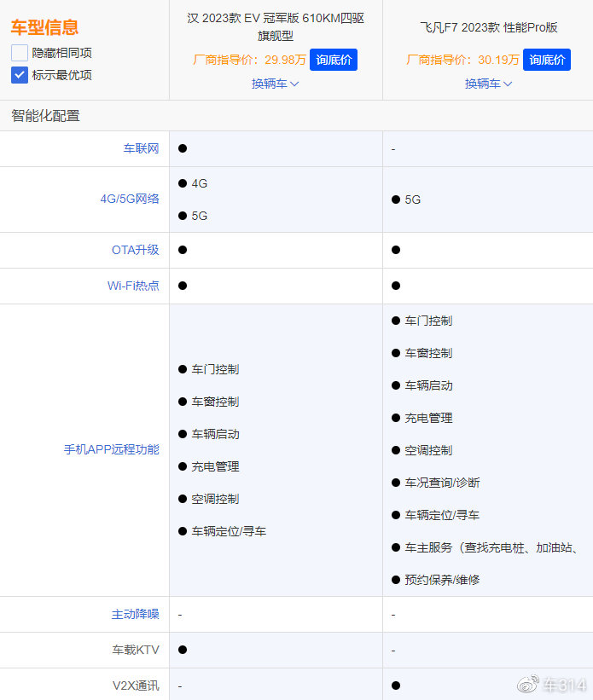
Task: Open the 主动降噪 feature link
Action: click(136, 614)
